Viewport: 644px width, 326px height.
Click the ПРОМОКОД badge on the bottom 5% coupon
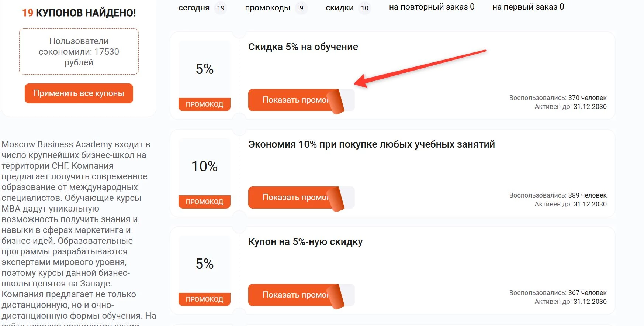click(204, 299)
